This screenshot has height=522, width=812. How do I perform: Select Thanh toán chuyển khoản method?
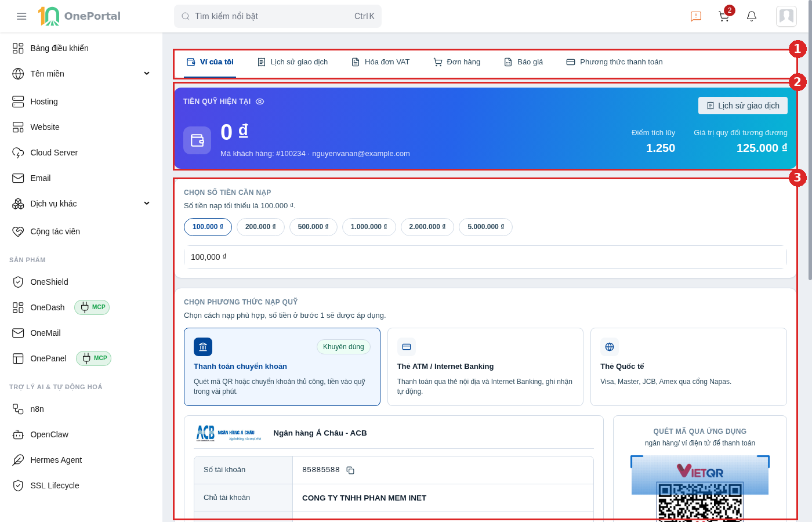[x=282, y=367]
